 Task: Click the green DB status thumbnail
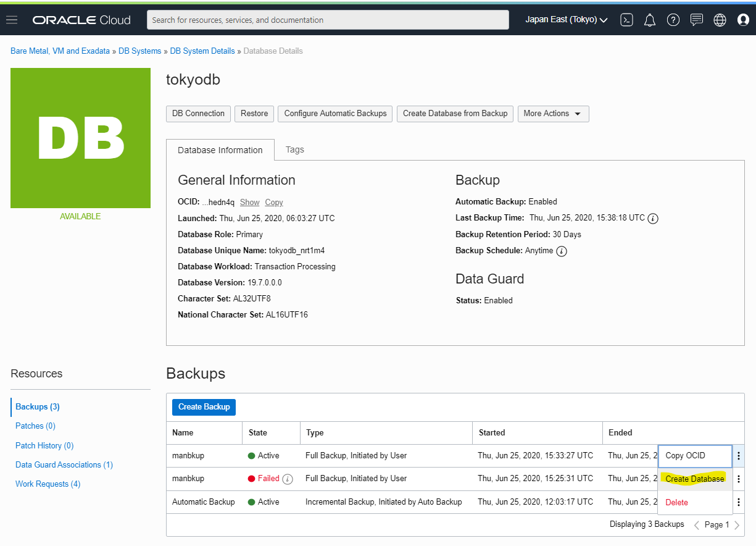click(80, 138)
